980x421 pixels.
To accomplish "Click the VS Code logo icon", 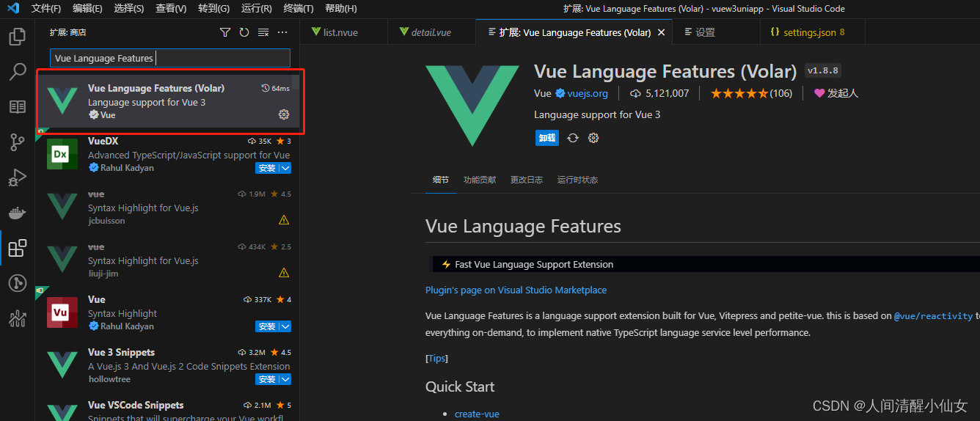I will [x=12, y=8].
